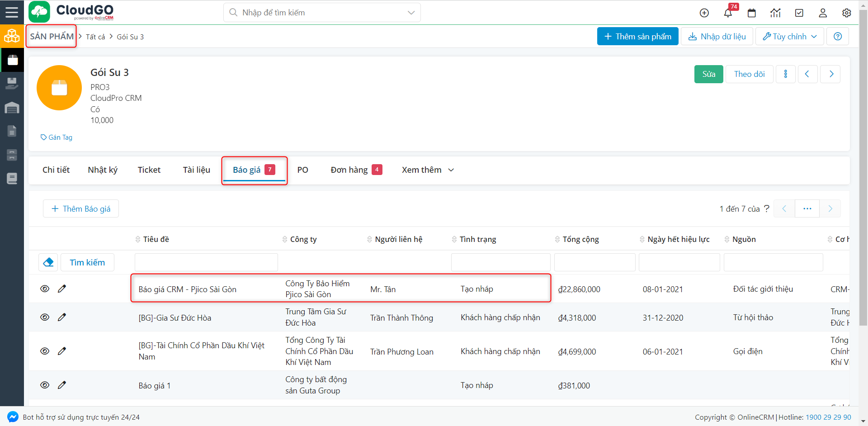868x426 pixels.
Task: Click the Thêm Báo giá button
Action: [81, 209]
